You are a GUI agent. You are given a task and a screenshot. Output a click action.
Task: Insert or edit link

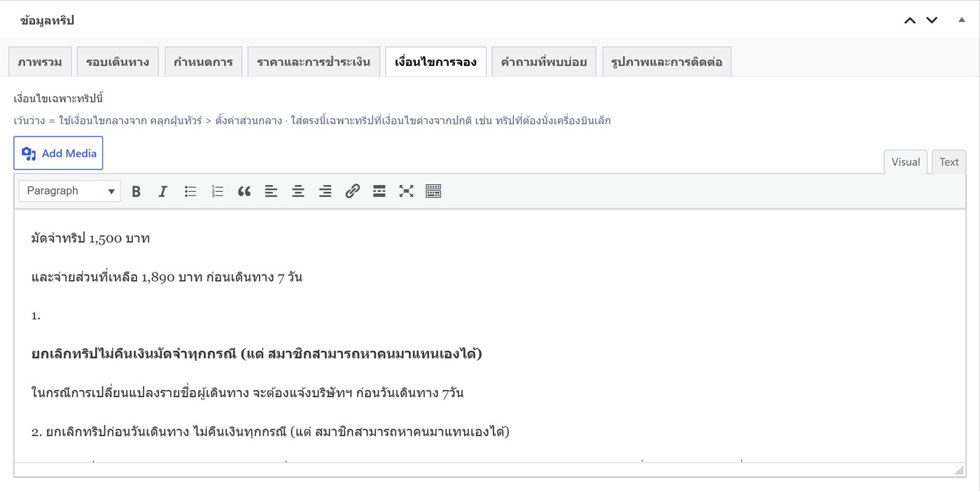point(352,191)
